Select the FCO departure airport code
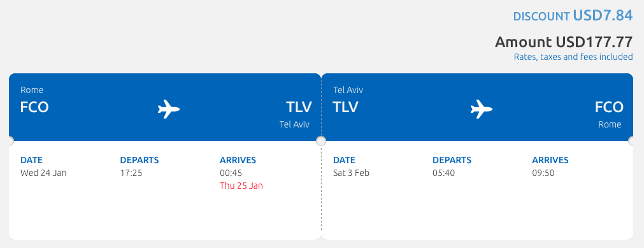The width and height of the screenshot is (644, 248). [x=34, y=107]
